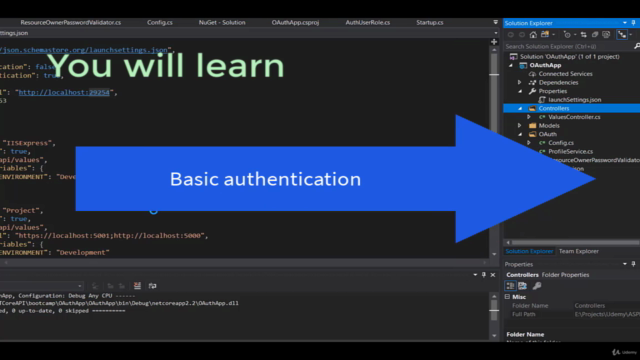The height and width of the screenshot is (360, 640).
Task: Select Config.cs in OAuth folder
Action: [561, 143]
